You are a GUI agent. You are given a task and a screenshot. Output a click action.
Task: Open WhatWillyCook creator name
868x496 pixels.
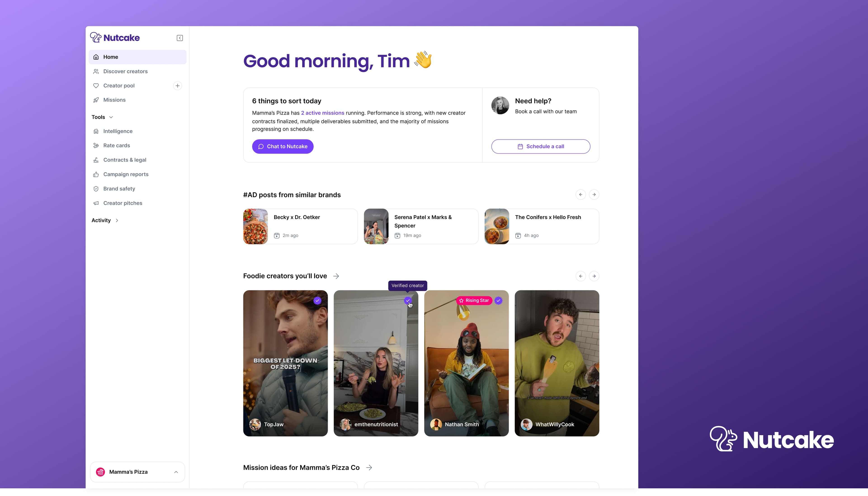(555, 425)
